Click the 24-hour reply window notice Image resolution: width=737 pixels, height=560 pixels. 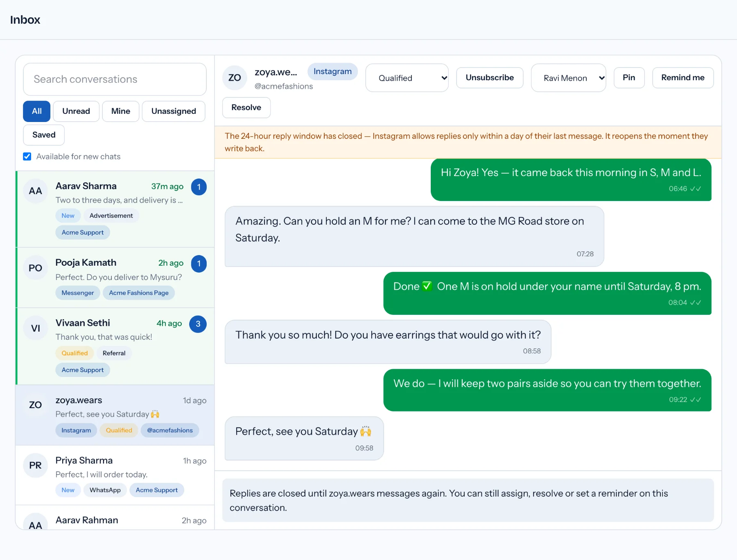point(468,142)
